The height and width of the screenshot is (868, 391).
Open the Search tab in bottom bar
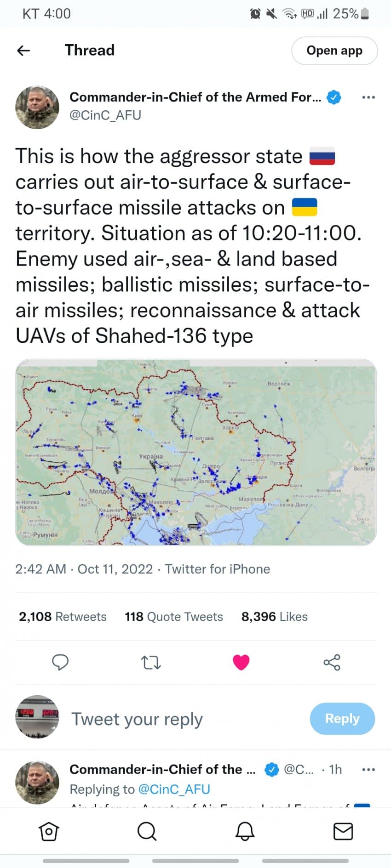147,831
